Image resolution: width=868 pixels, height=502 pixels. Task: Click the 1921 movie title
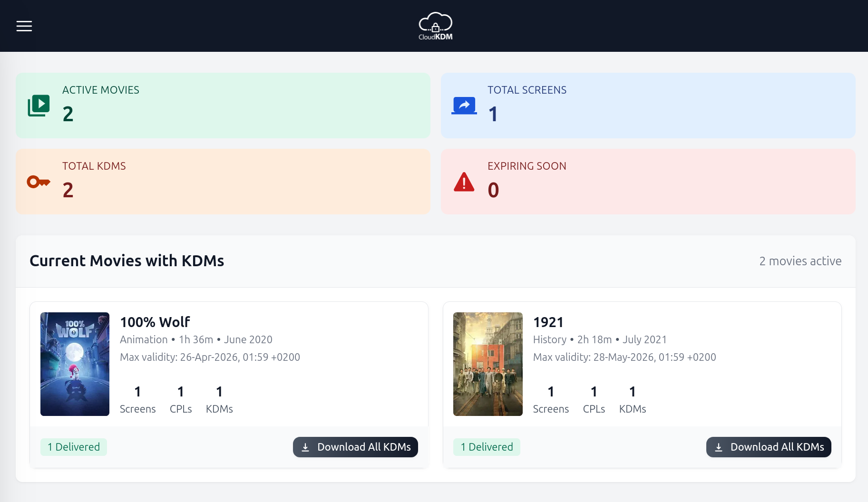pyautogui.click(x=548, y=322)
